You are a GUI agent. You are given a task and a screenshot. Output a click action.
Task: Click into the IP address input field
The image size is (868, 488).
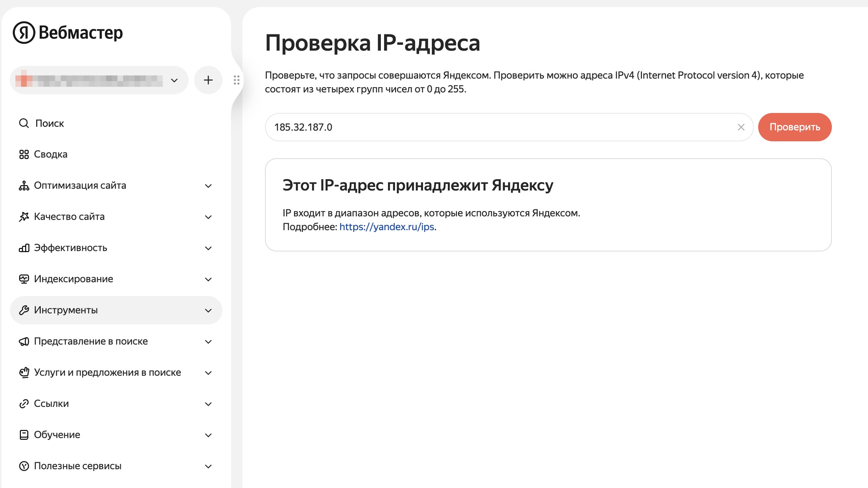click(x=496, y=127)
